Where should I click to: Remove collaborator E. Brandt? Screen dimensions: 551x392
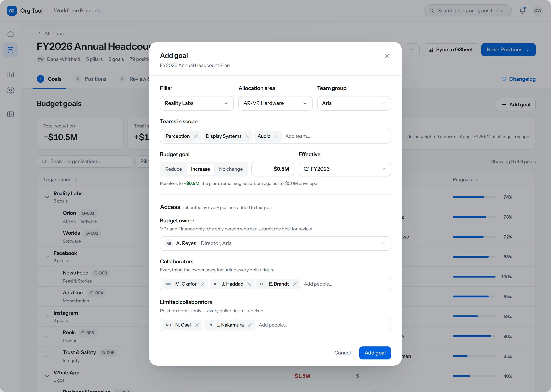point(295,284)
